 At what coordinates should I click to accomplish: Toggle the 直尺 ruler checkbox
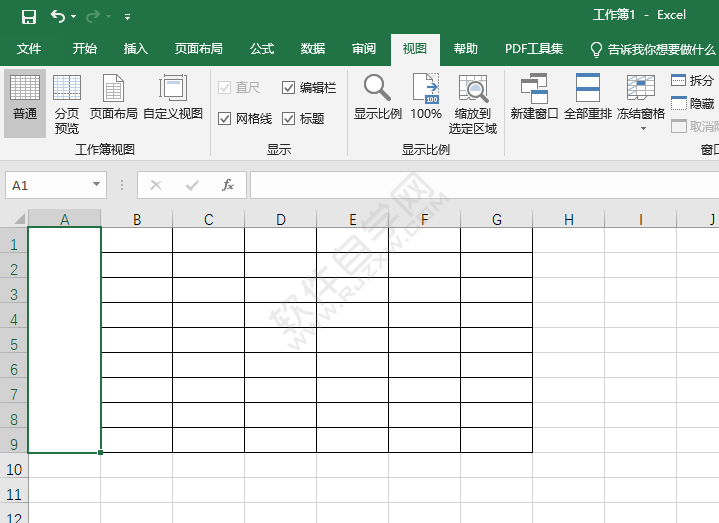(239, 87)
